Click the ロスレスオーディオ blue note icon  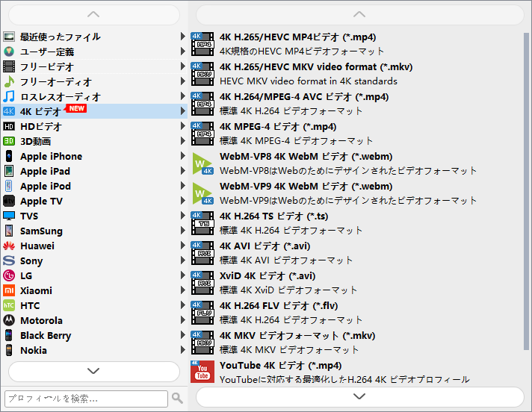click(9, 96)
